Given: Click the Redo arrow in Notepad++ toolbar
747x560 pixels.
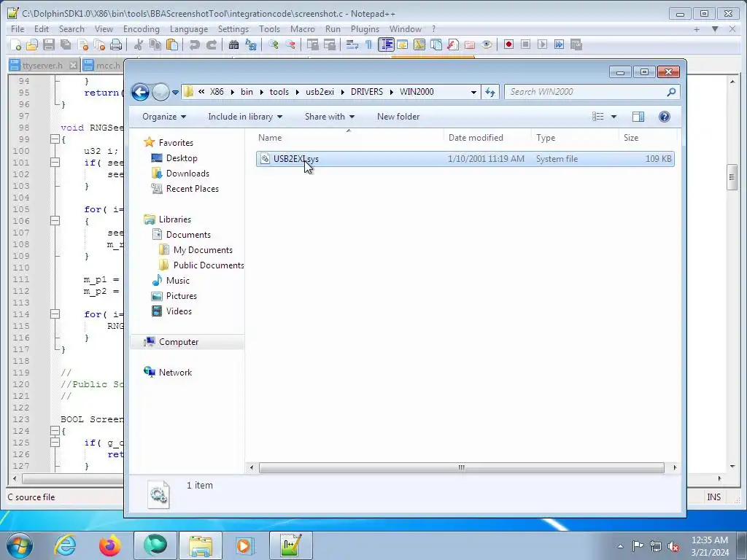Looking at the screenshot, I should tap(211, 44).
